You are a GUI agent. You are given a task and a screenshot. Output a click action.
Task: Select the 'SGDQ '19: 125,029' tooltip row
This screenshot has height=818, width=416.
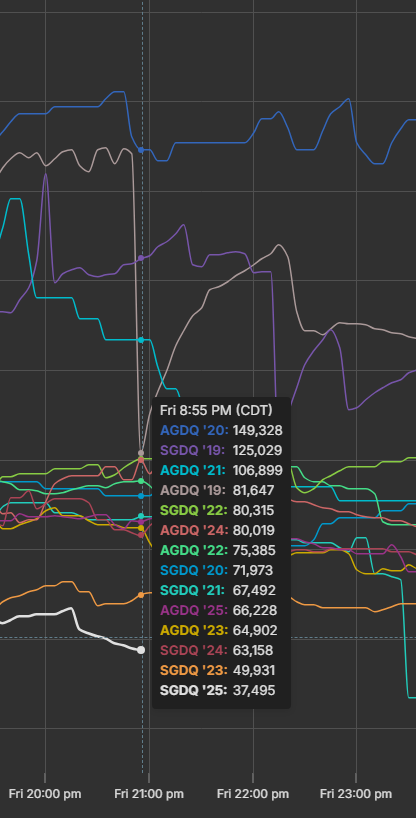[221, 450]
